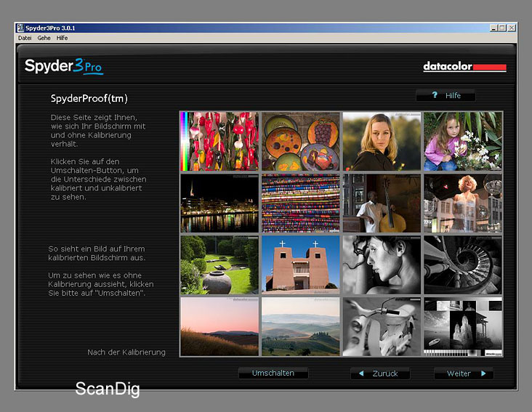532x412 pixels.
Task: Click the datacolor logo
Action: point(464,66)
